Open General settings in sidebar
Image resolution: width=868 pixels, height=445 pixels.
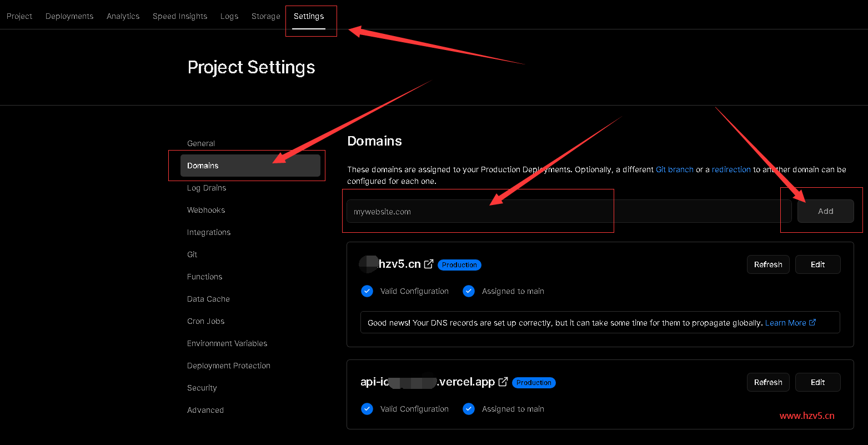[x=201, y=143]
